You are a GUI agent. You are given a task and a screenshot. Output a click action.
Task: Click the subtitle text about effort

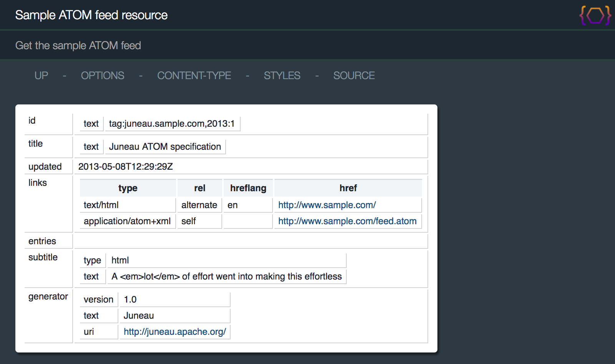226,276
